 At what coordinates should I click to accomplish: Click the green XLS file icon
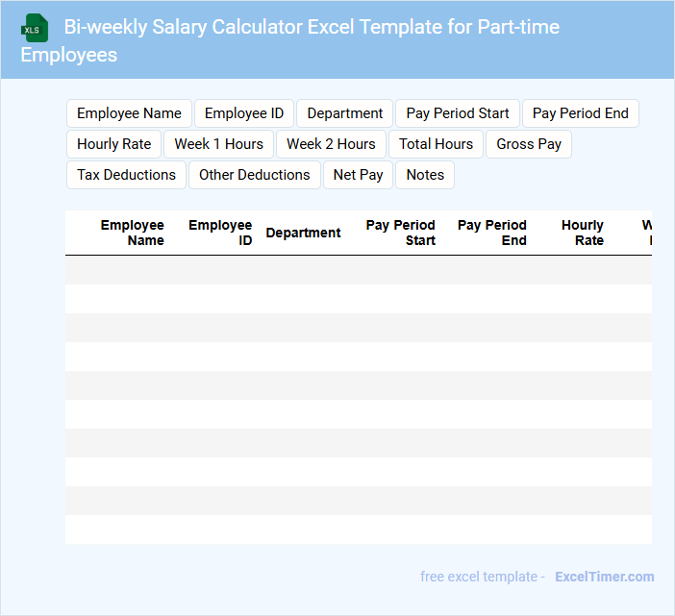pos(35,28)
